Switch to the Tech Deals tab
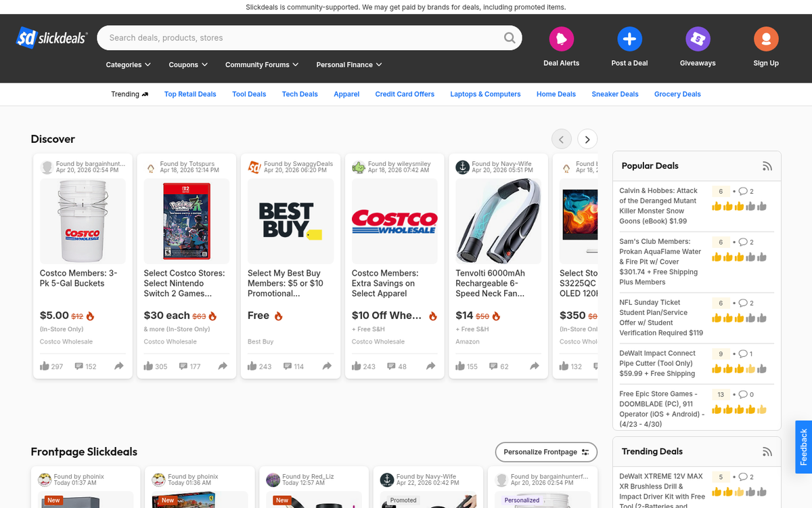This screenshot has width=812, height=508. tap(300, 94)
